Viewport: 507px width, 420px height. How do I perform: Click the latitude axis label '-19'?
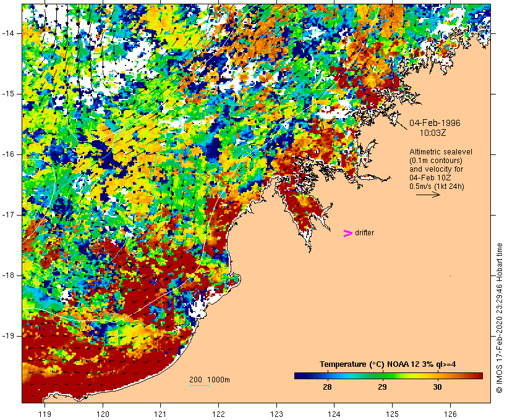(8, 336)
